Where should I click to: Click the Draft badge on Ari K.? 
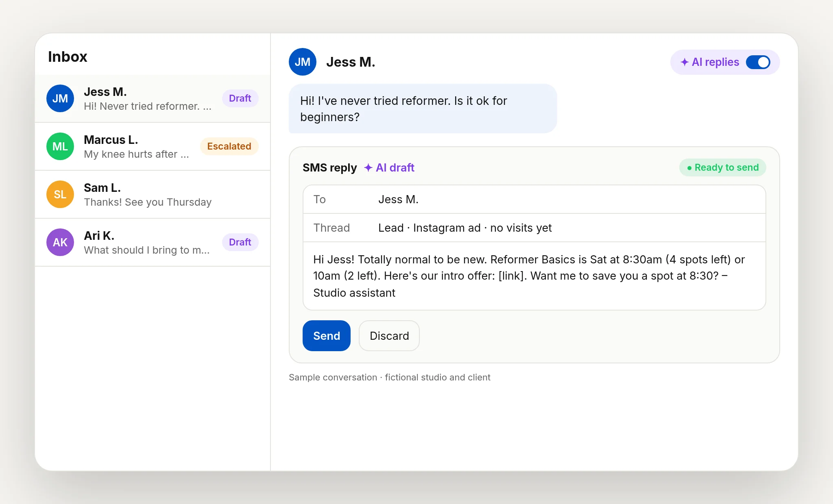[240, 242]
